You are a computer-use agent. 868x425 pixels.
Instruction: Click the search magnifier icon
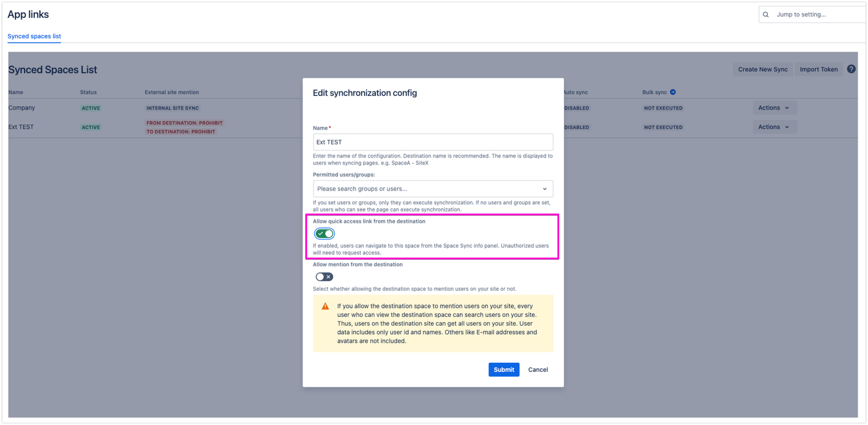coord(766,15)
